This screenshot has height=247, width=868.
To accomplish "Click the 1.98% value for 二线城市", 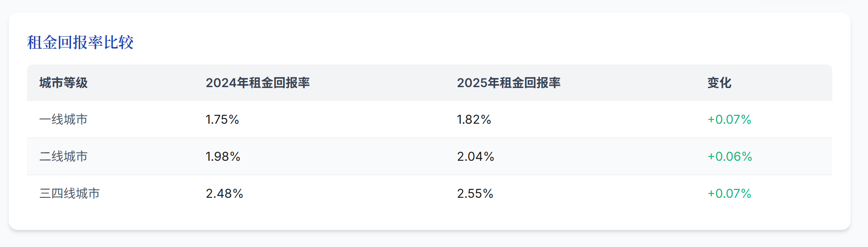I will coord(223,156).
